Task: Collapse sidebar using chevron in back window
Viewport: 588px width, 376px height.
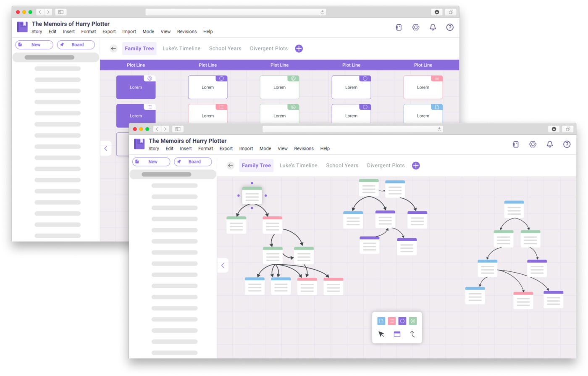Action: [x=106, y=148]
